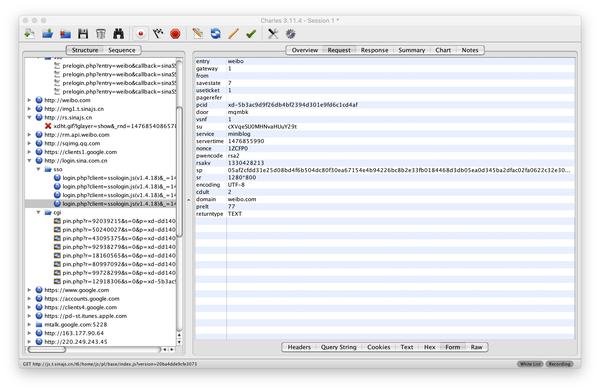The width and height of the screenshot is (600, 391).
Task: Click image icon for pin.php?r=92039215
Action: point(57,221)
